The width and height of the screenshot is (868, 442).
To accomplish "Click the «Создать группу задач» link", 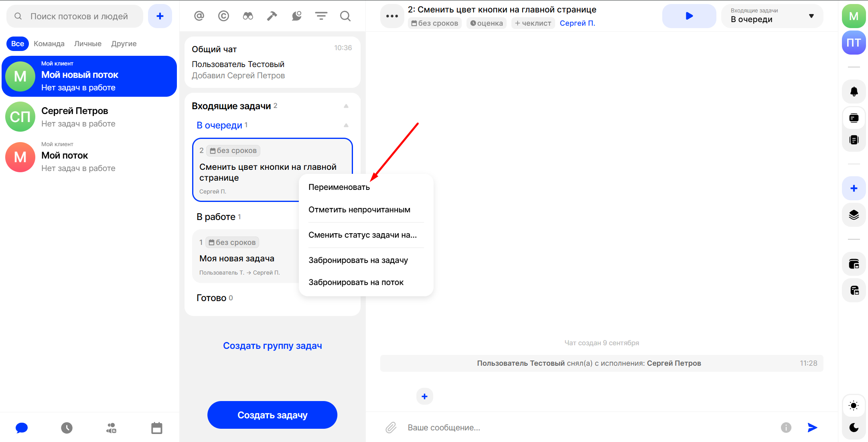I will [x=272, y=346].
